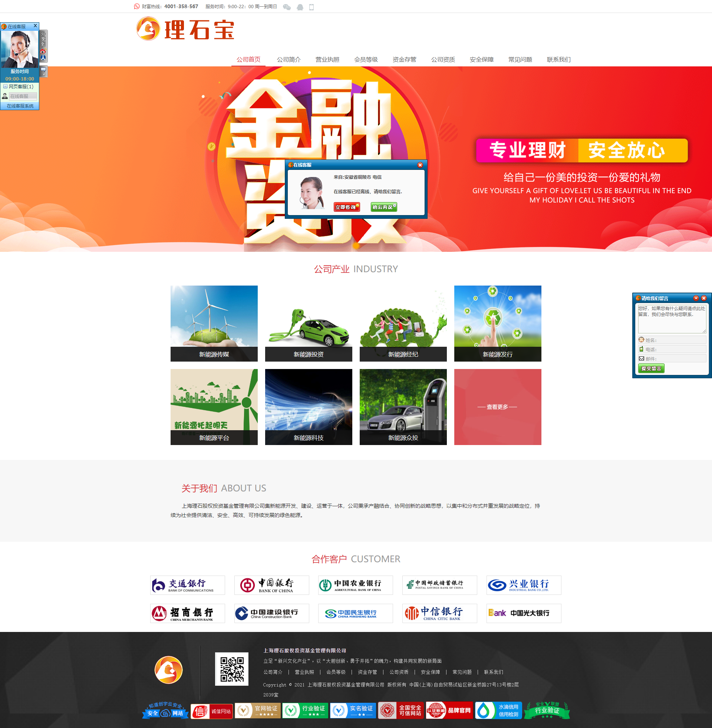Image resolution: width=712 pixels, height=728 pixels.
Task: Click the mobile phone icon in top bar
Action: coord(311,7)
